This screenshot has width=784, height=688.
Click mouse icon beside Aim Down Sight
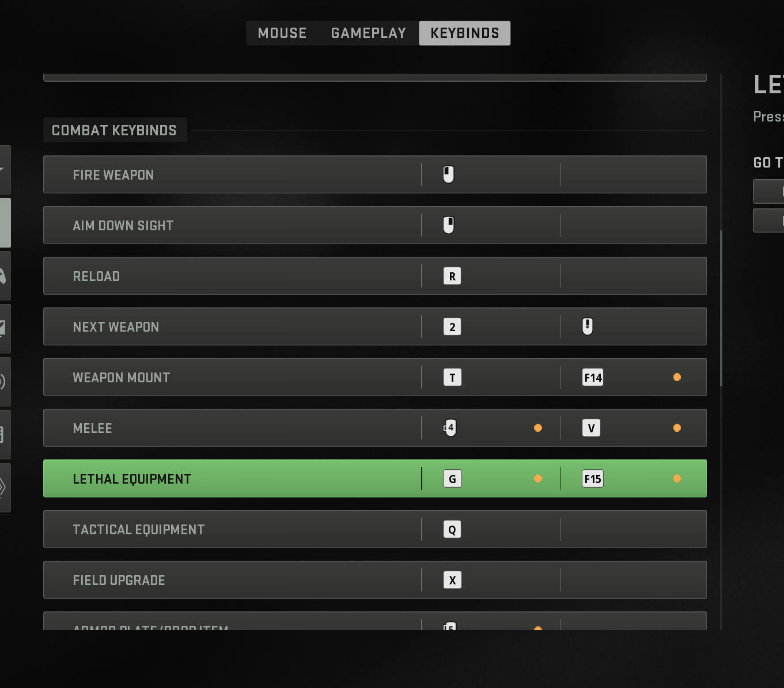tap(448, 225)
